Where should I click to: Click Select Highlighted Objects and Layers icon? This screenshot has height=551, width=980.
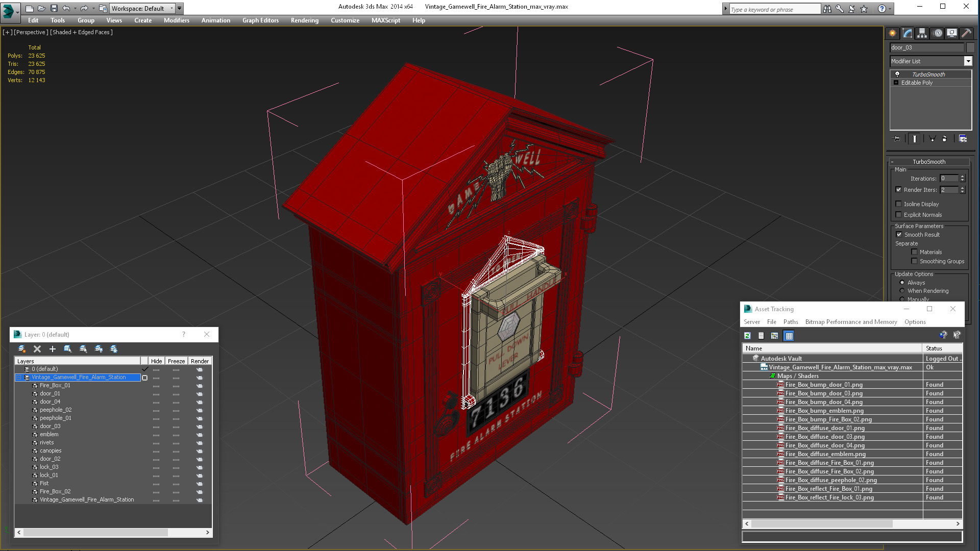coord(67,349)
